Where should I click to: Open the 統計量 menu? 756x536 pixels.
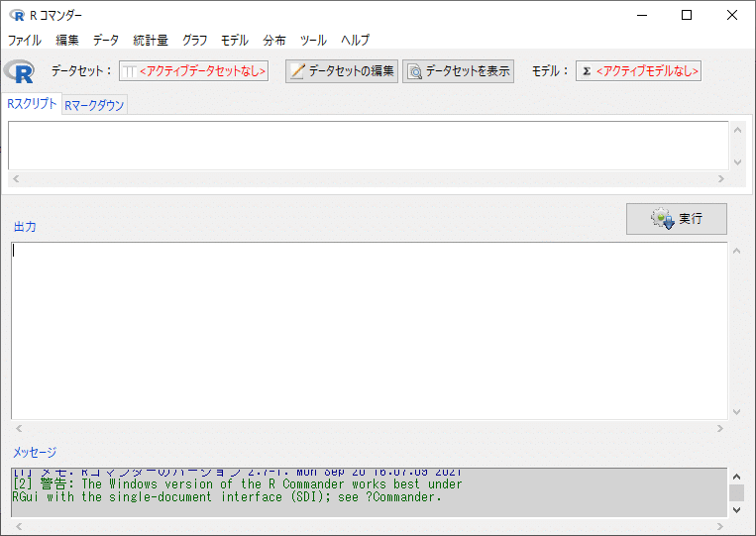(151, 40)
